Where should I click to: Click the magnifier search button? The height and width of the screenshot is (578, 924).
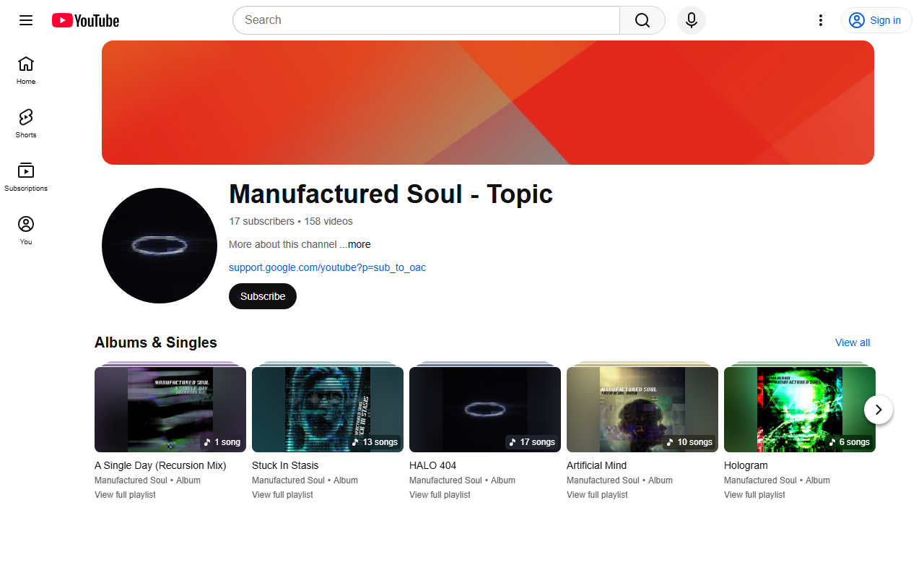click(x=642, y=20)
